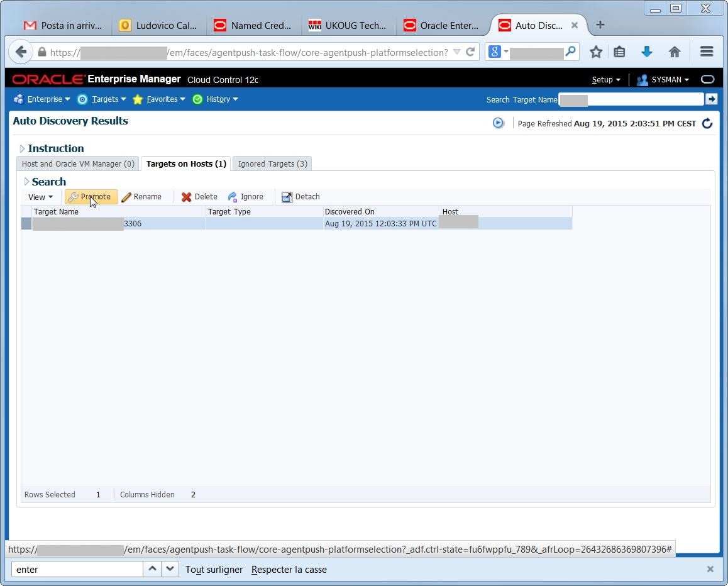728x586 pixels.
Task: Submit target name search arrow button
Action: [711, 99]
